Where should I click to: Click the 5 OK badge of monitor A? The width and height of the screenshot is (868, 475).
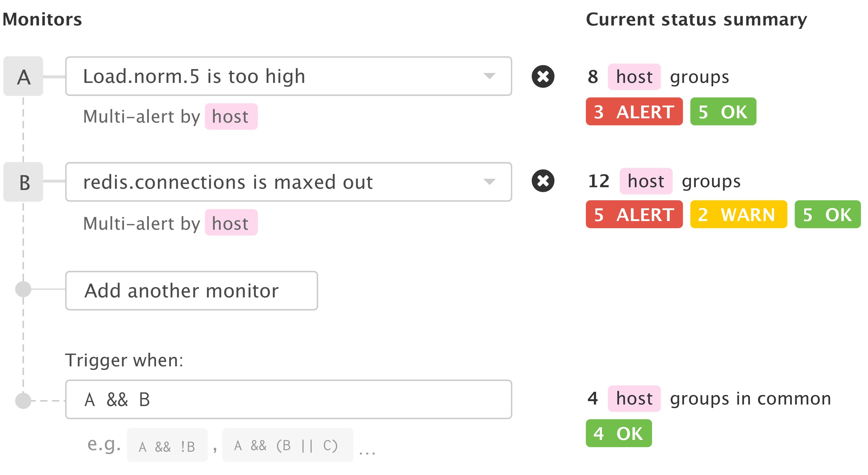[723, 112]
